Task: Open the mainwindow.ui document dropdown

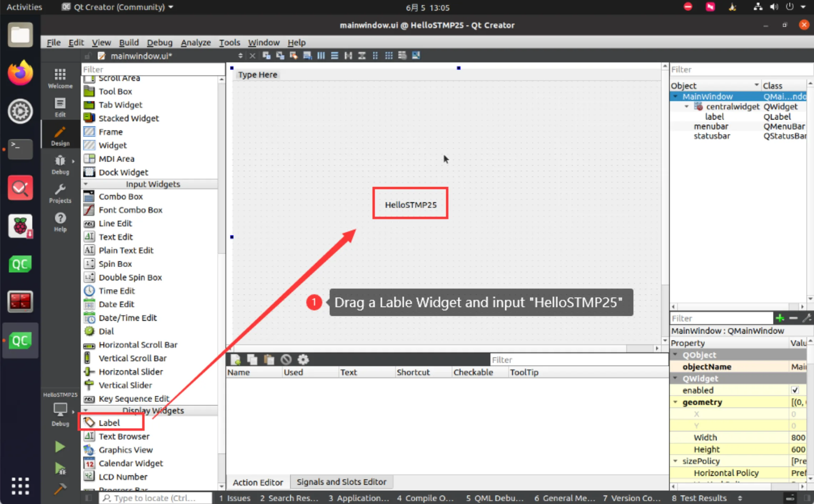Action: (240, 56)
